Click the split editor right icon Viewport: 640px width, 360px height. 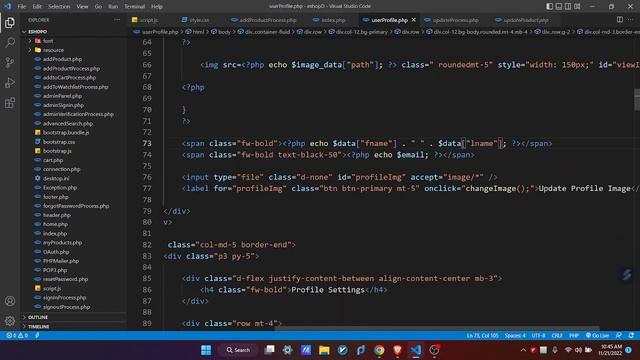620,20
